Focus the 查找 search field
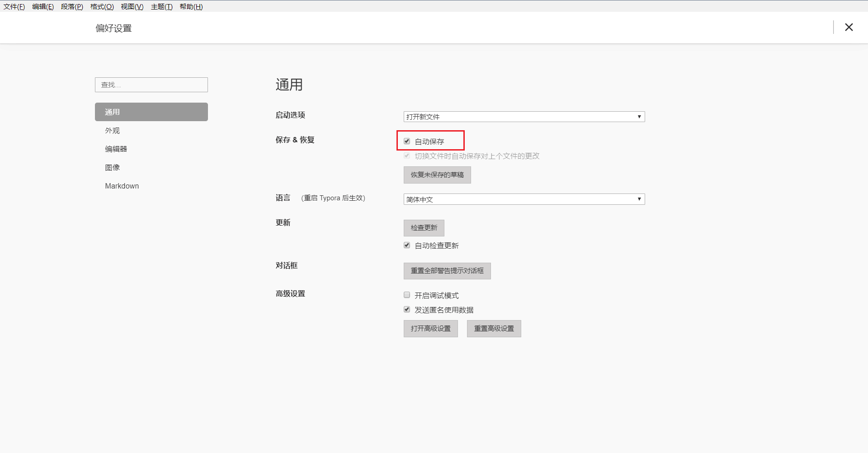The image size is (868, 453). (151, 85)
